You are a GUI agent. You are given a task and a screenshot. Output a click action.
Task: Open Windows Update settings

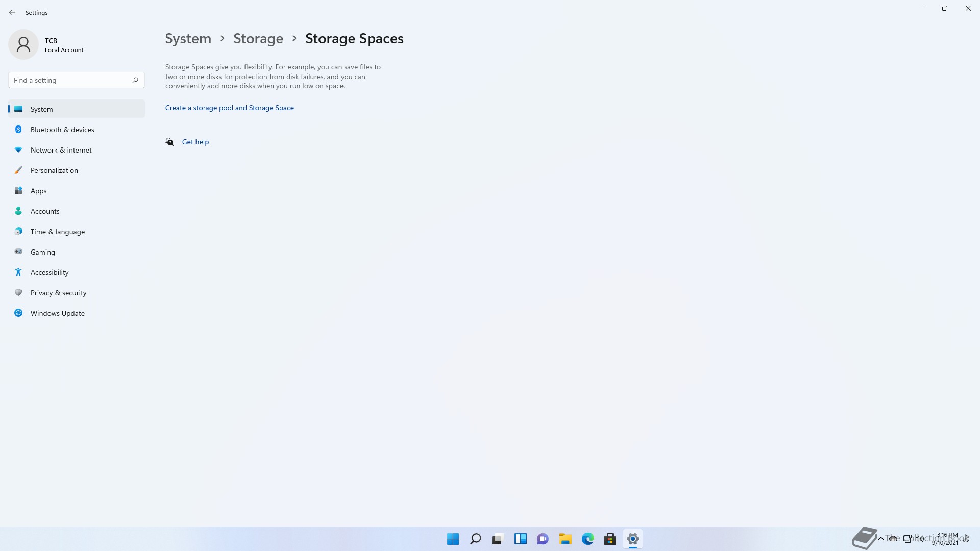coord(77,313)
